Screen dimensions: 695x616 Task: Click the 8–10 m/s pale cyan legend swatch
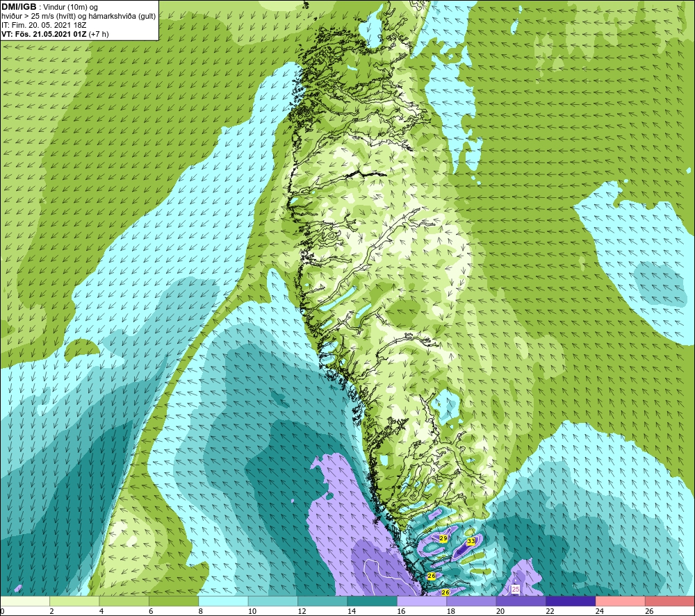point(223,601)
